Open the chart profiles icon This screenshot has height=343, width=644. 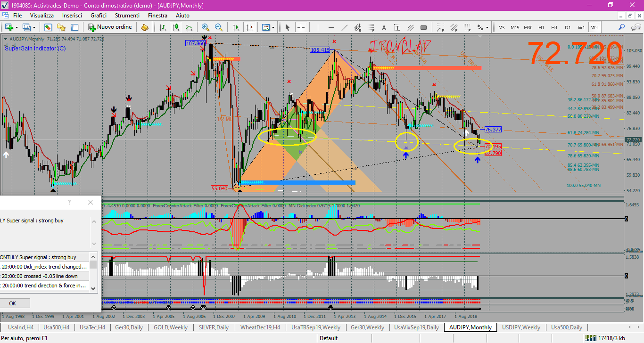pyautogui.click(x=26, y=27)
